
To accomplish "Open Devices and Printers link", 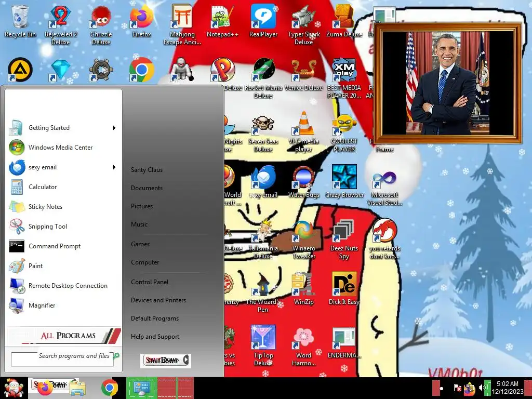I will coord(158,300).
